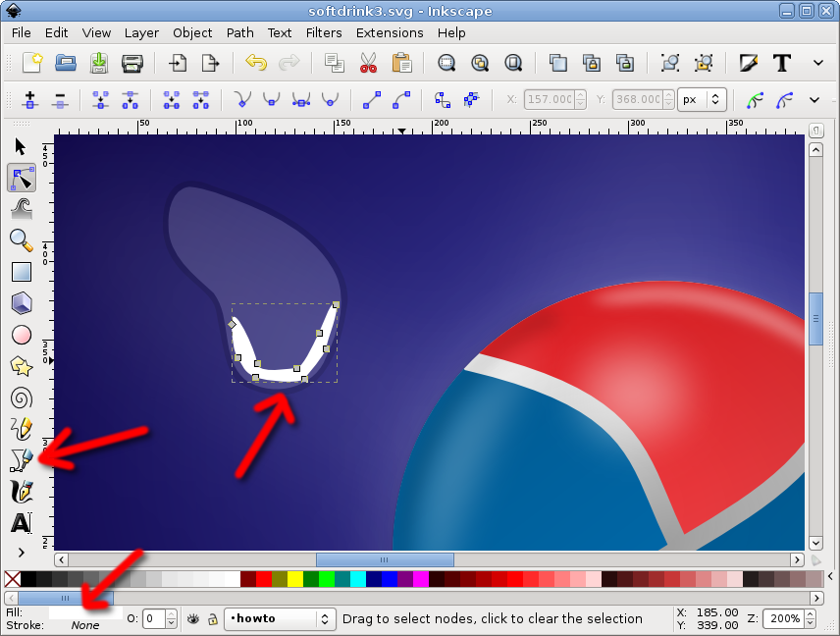Click the no-color X swatch
The width and height of the screenshot is (840, 636).
(13, 579)
